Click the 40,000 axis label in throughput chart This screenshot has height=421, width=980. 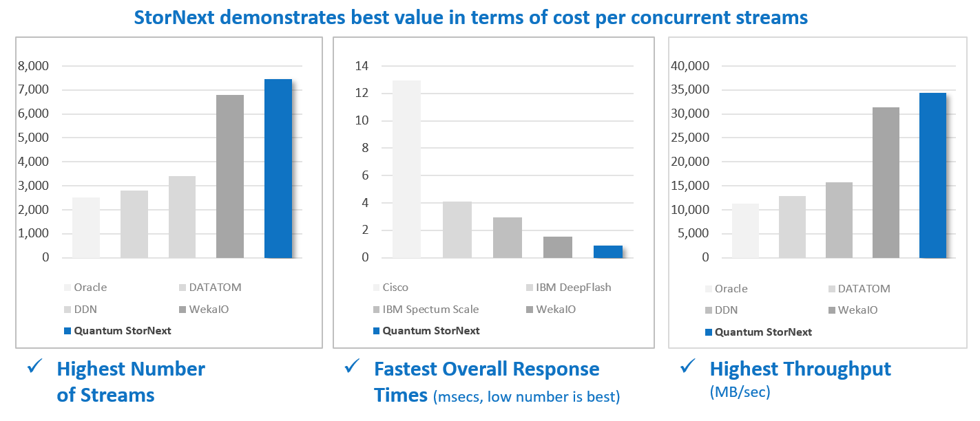click(x=690, y=66)
